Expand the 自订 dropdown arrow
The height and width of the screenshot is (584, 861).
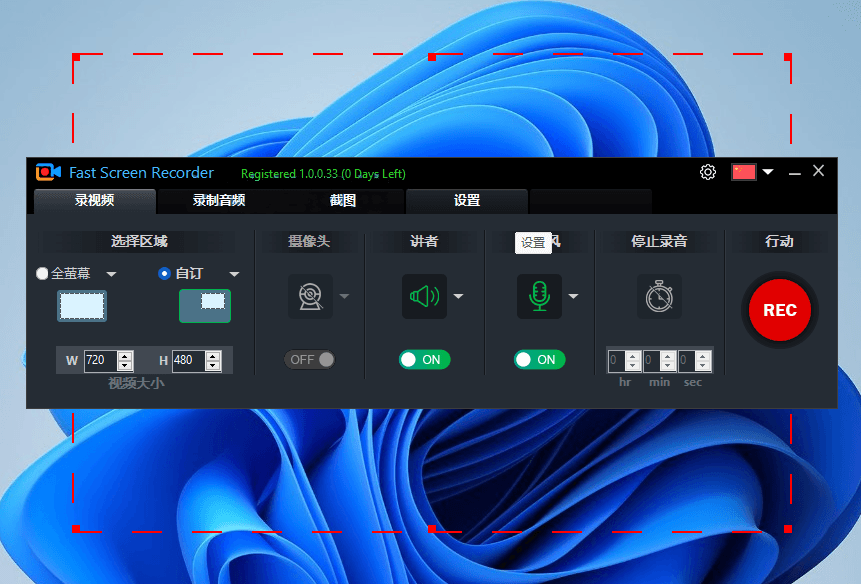234,274
